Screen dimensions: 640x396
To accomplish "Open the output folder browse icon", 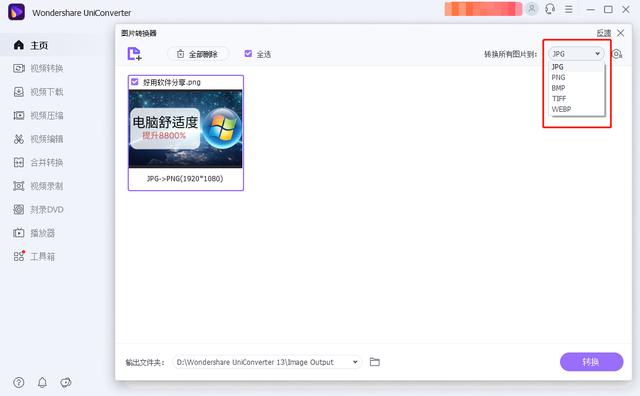I will [375, 362].
